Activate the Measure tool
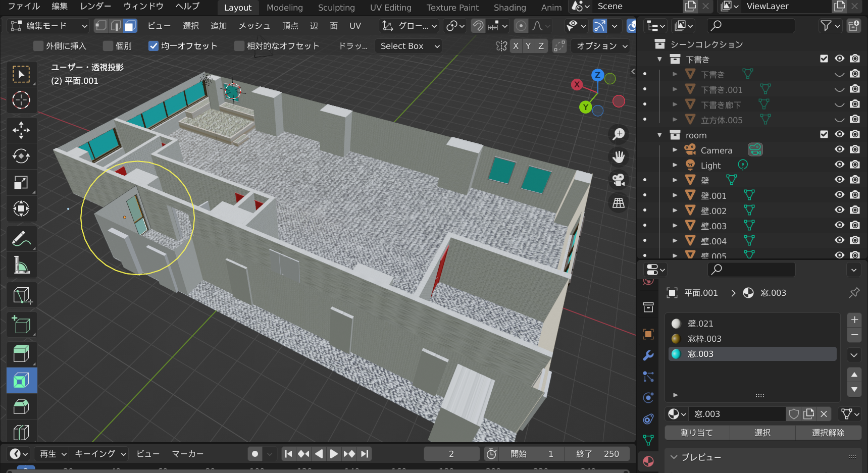The width and height of the screenshot is (868, 473). 21,265
